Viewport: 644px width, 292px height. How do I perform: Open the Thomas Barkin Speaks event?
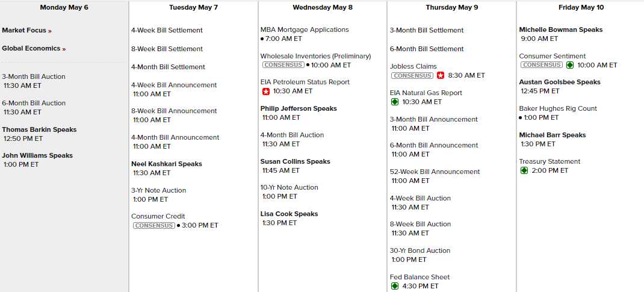pos(39,129)
